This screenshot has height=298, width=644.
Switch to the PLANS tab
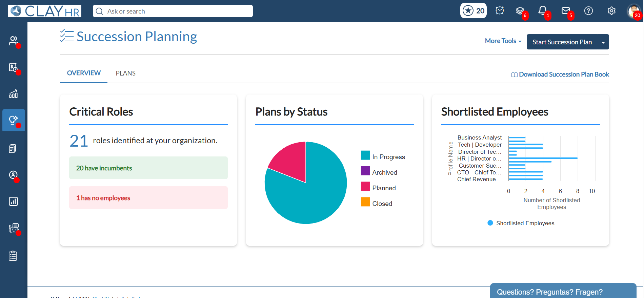coord(125,73)
